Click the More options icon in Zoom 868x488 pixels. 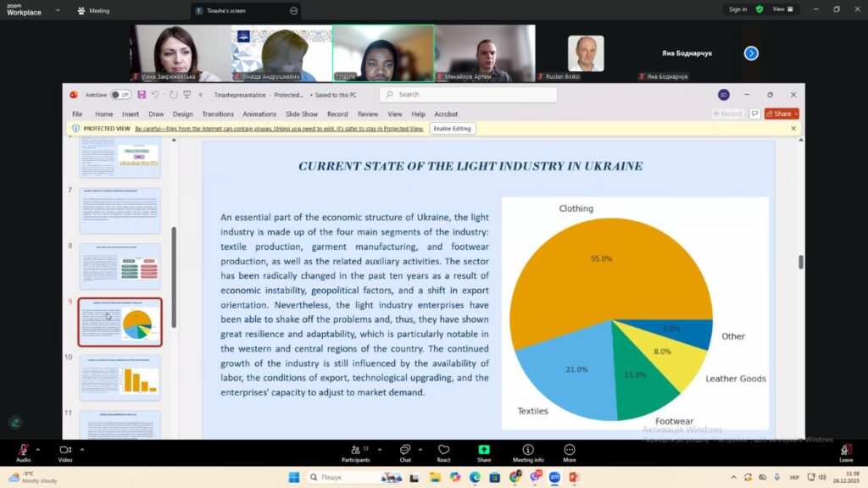(x=570, y=450)
